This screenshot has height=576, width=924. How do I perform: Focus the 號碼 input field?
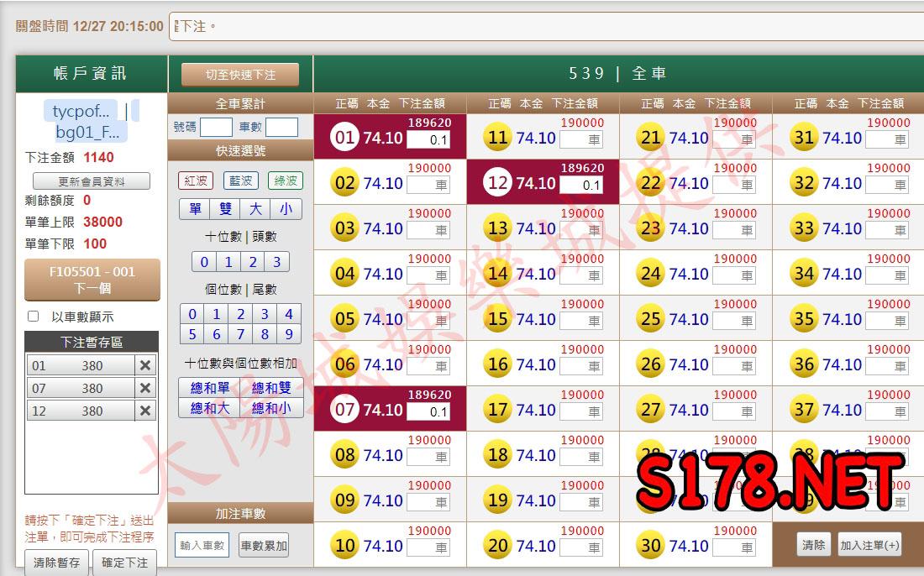pyautogui.click(x=216, y=127)
